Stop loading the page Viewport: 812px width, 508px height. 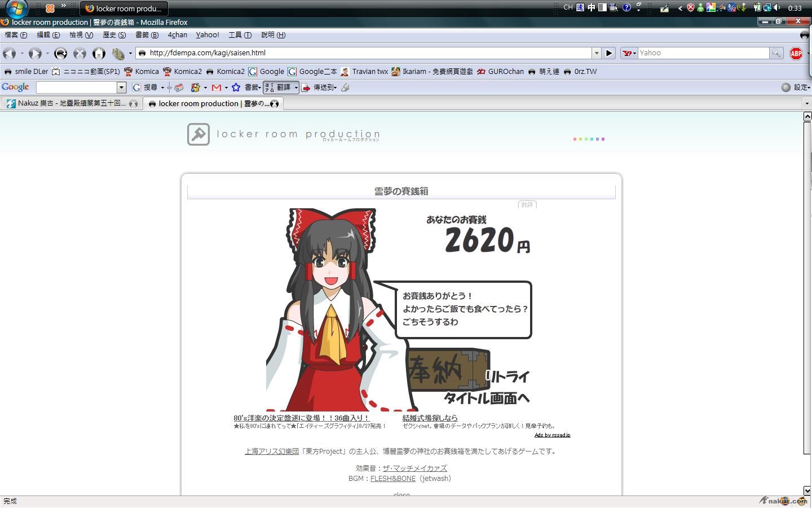(x=80, y=53)
